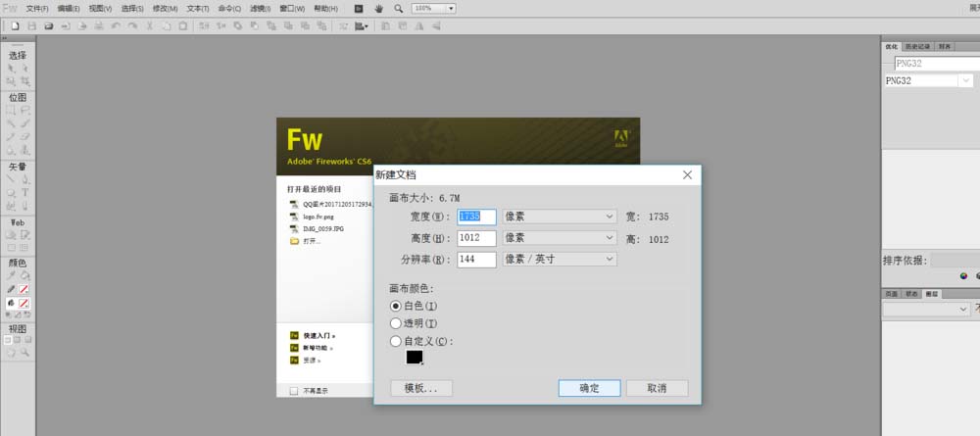Select the Slice tool under Web
The height and width of the screenshot is (436, 980).
[x=25, y=235]
